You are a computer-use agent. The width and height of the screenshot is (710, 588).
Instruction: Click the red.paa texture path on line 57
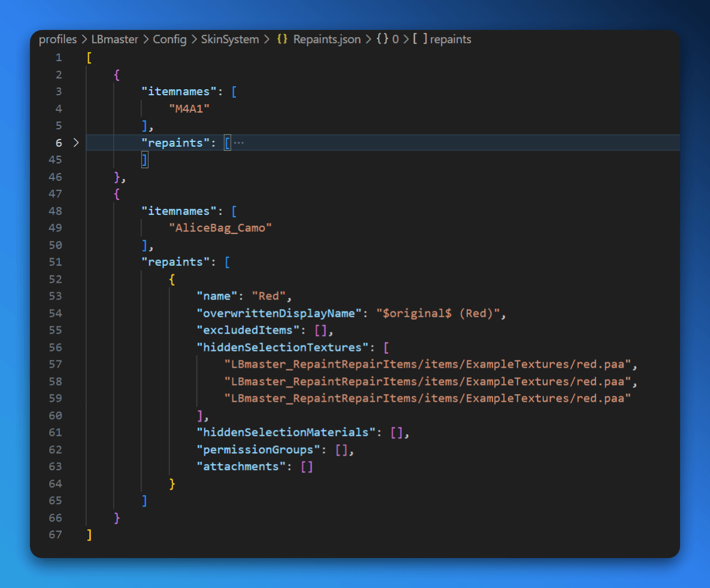tap(427, 365)
